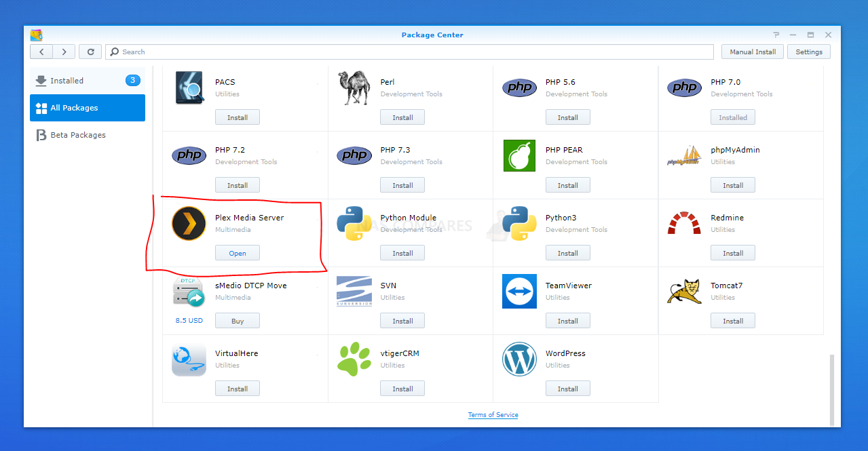The height and width of the screenshot is (451, 868).
Task: Open Package Center Settings
Action: pyautogui.click(x=809, y=52)
